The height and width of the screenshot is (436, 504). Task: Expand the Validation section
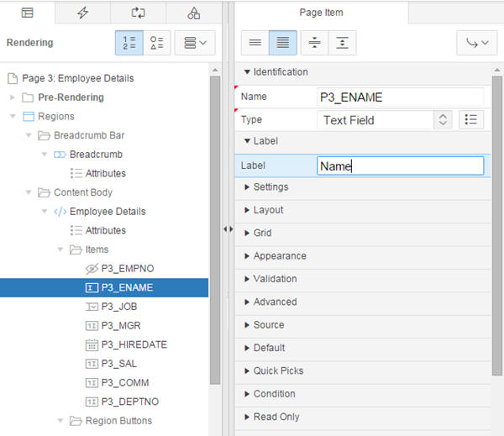[x=247, y=279]
